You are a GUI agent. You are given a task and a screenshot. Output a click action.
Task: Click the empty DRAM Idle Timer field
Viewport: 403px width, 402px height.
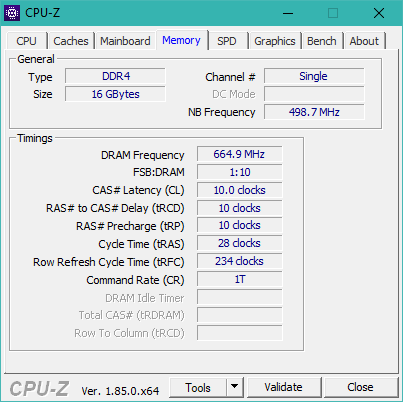tap(239, 297)
